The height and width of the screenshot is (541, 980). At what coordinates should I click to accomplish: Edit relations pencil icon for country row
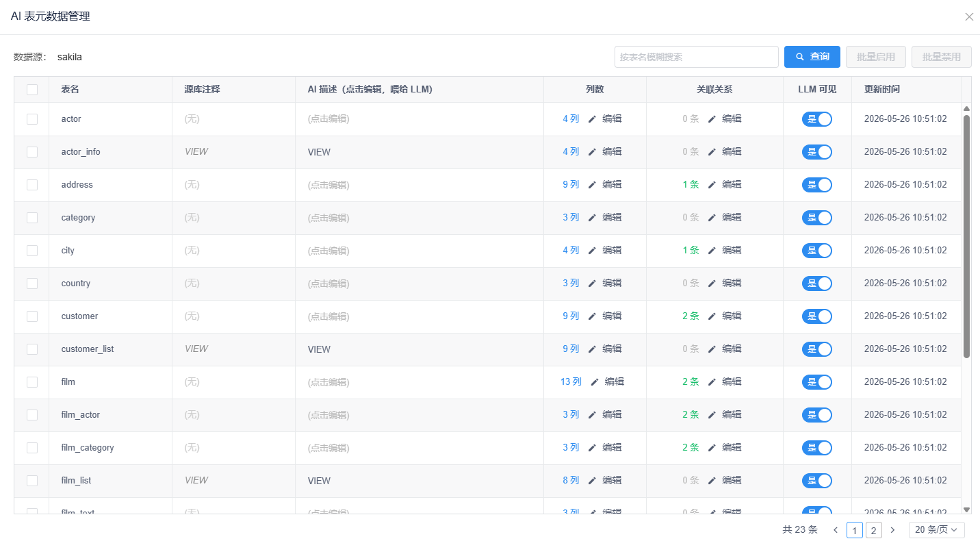[712, 284]
